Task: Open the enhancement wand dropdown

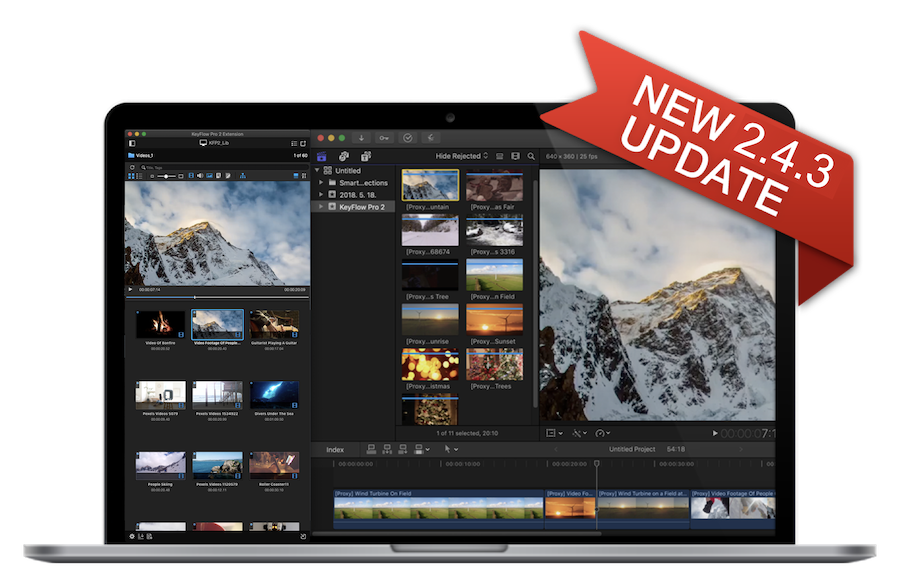Action: pos(579,433)
